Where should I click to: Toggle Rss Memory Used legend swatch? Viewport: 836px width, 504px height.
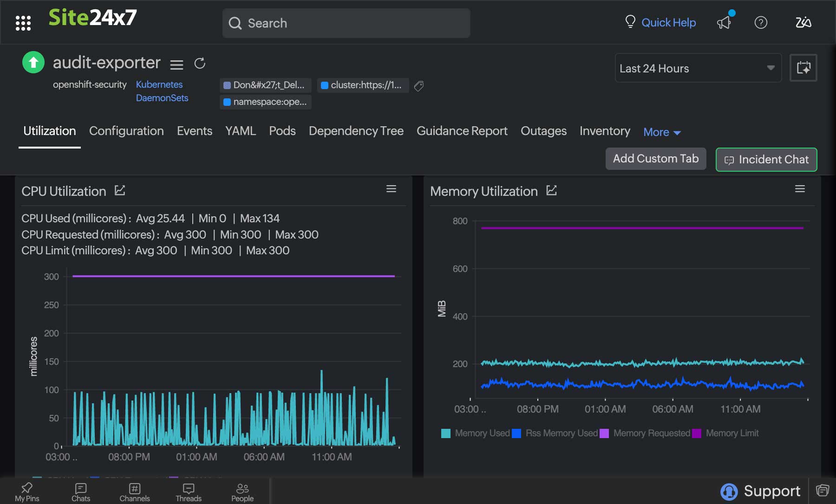(516, 433)
